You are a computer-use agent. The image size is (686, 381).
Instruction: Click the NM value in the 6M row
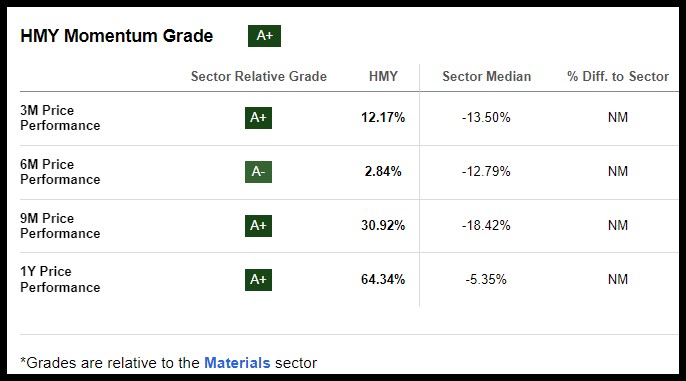pyautogui.click(x=618, y=171)
